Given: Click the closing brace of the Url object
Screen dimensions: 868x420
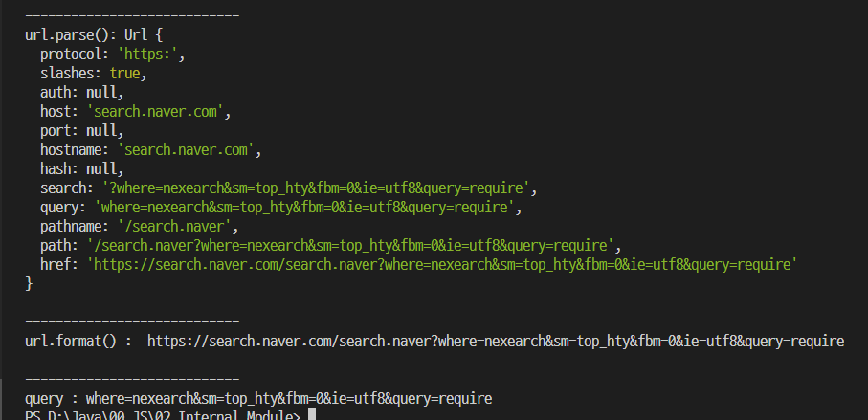Looking at the screenshot, I should [x=29, y=284].
